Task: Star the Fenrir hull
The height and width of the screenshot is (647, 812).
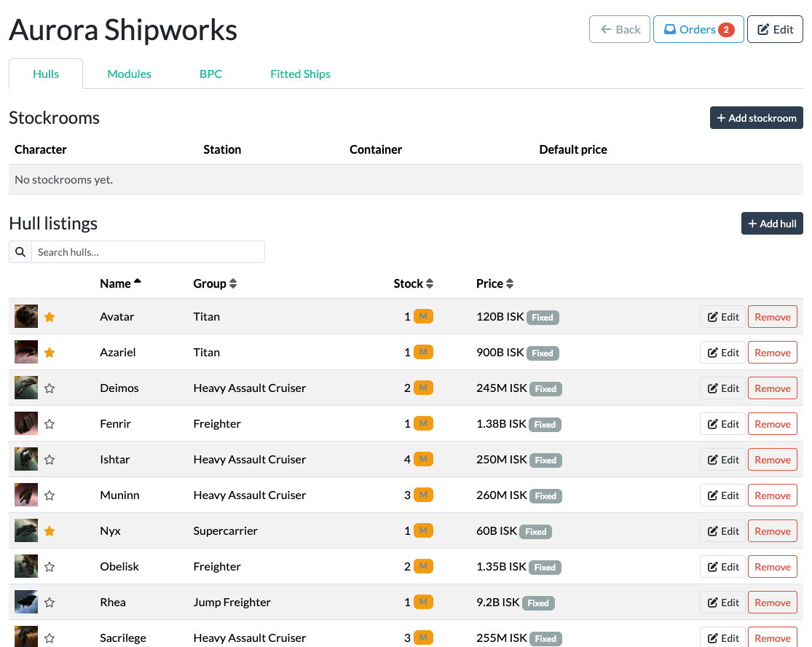Action: [x=50, y=424]
